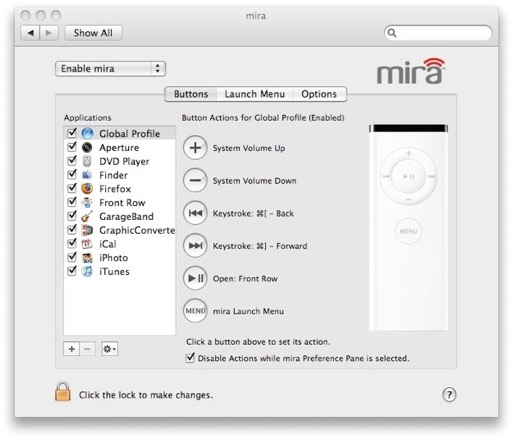Click the lock icon to make changes
Screen dimensions: 513x439
click(63, 391)
